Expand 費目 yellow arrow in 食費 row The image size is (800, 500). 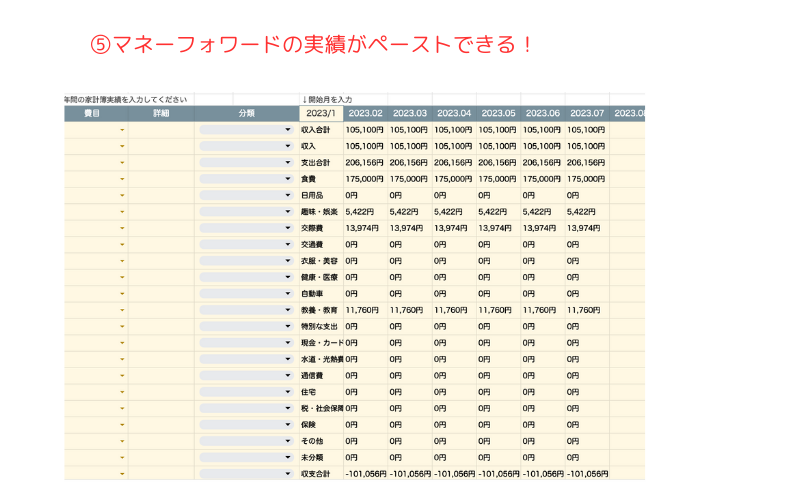pyautogui.click(x=122, y=179)
